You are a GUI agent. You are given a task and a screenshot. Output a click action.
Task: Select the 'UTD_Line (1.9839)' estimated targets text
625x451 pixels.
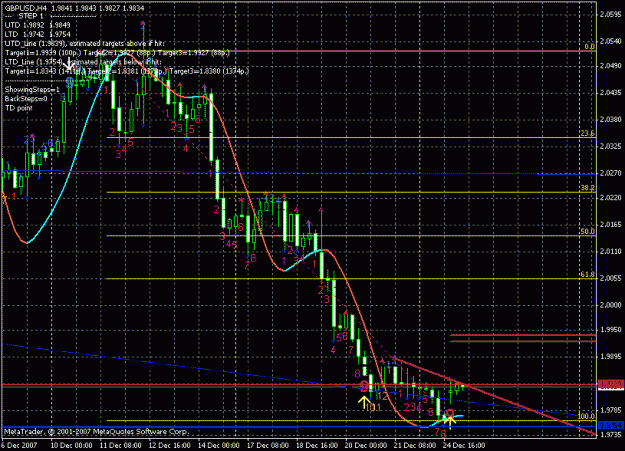pyautogui.click(x=85, y=43)
